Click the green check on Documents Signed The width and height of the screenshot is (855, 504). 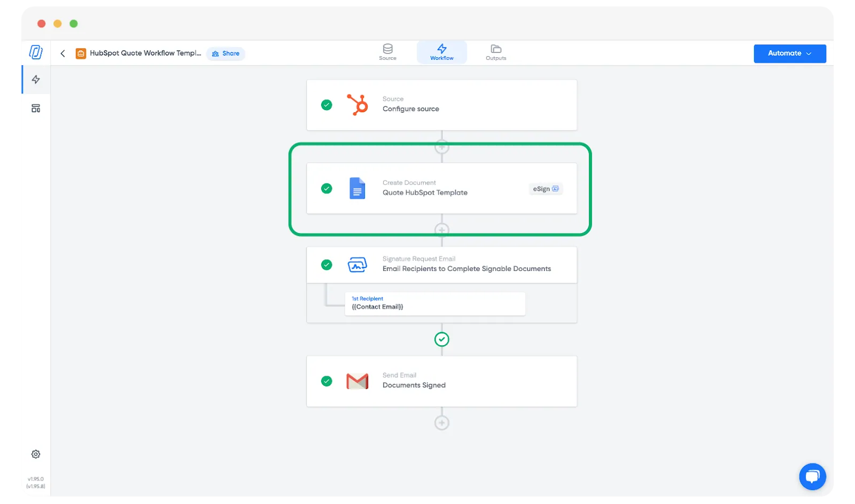327,381
